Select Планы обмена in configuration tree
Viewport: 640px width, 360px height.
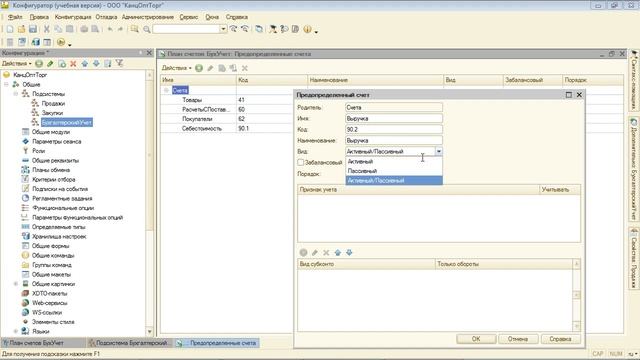pos(51,170)
